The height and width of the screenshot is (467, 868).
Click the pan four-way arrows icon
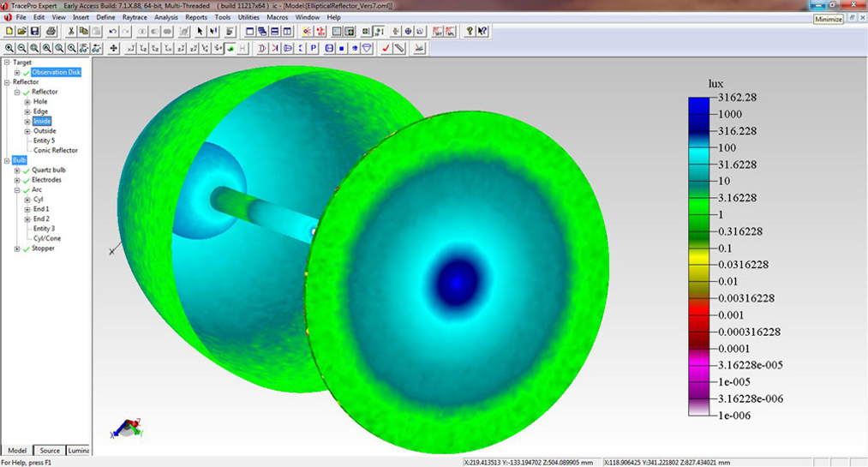[x=114, y=49]
